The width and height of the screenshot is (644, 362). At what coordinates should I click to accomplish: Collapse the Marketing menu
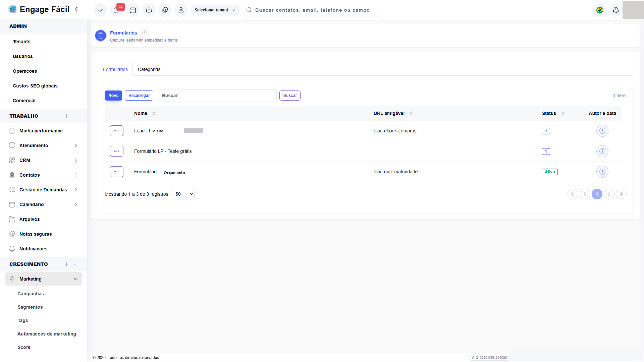(x=44, y=279)
